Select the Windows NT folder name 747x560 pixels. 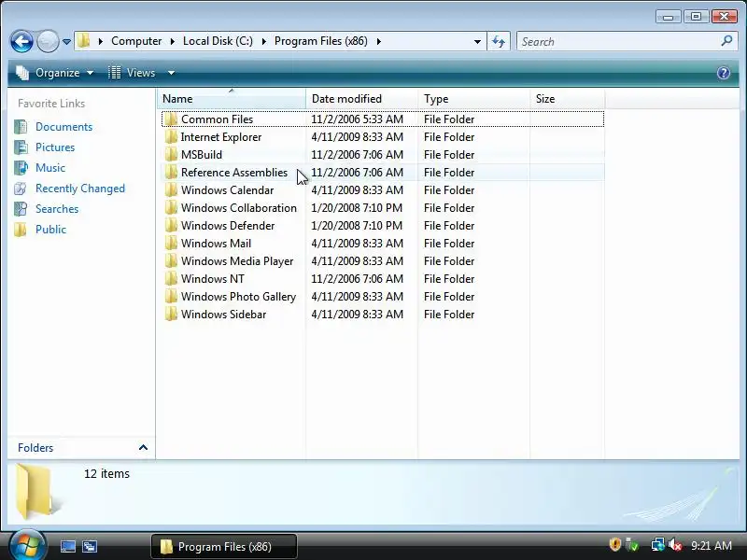coord(213,278)
